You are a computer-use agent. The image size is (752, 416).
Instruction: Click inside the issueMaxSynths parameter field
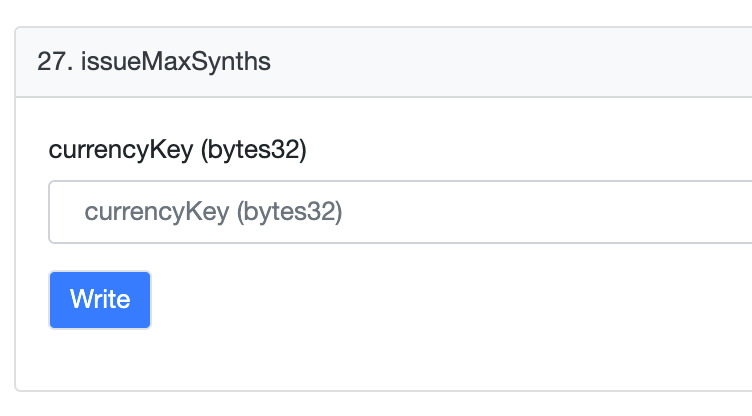coord(400,212)
